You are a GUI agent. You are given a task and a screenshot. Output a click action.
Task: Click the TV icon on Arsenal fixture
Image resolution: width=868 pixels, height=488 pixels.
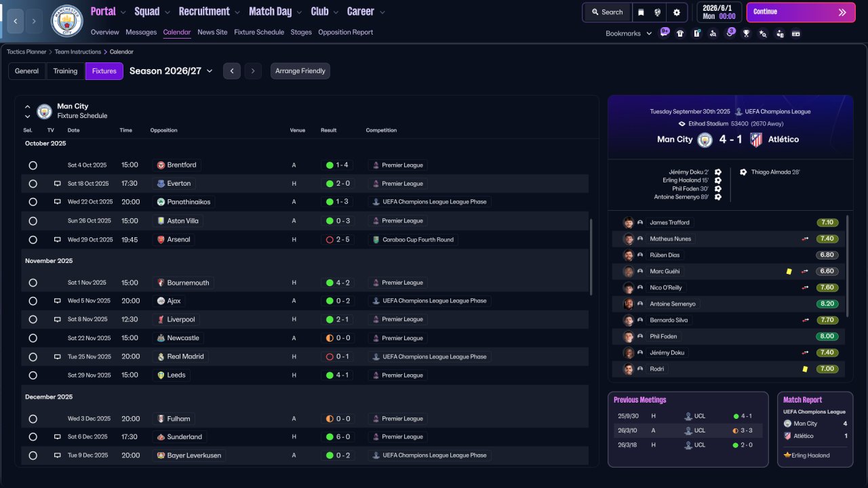pos(58,239)
